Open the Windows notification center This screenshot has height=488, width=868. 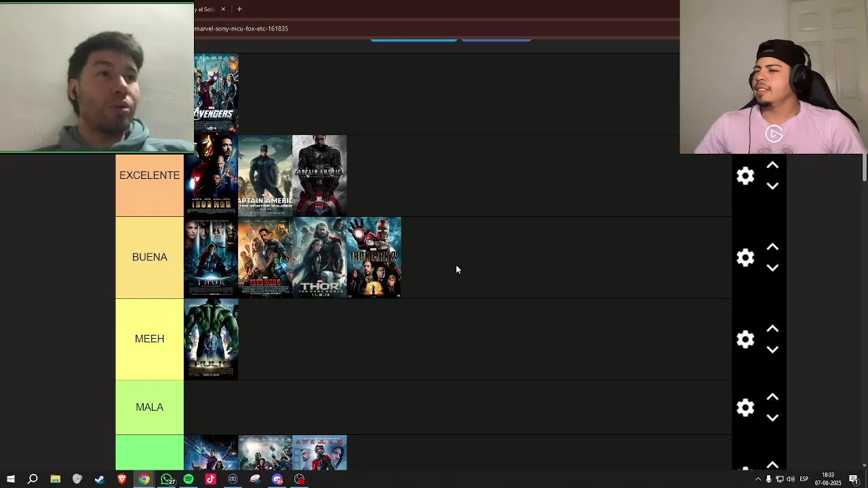854,479
